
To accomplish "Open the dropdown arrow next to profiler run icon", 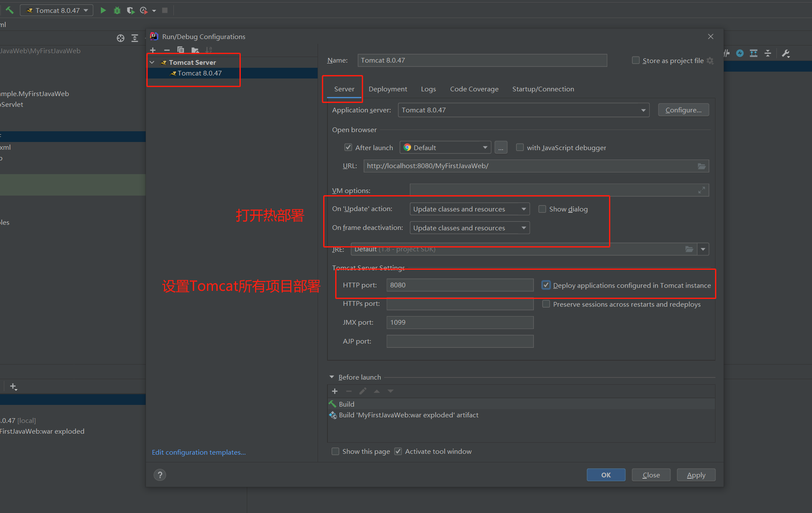I will pos(154,11).
